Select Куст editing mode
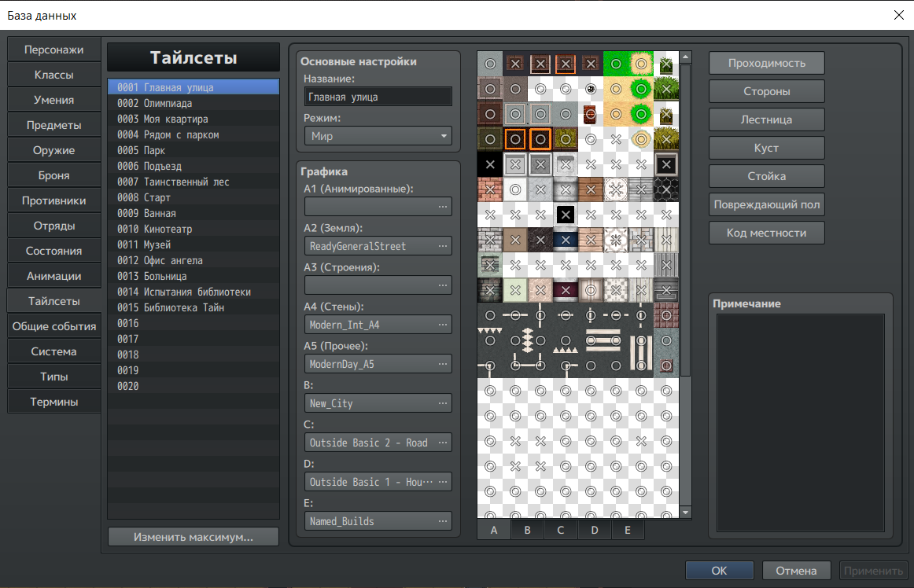This screenshot has height=588, width=914. [x=767, y=148]
